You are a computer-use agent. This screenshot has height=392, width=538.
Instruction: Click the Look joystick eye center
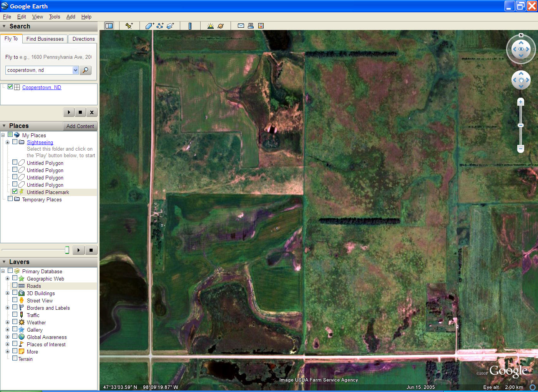click(x=521, y=49)
